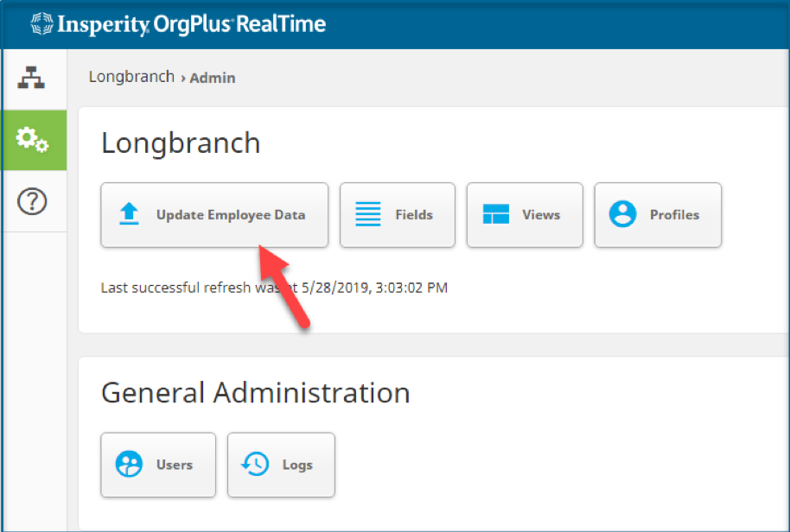The height and width of the screenshot is (532, 790).
Task: Click the Logs history clock icon
Action: 255,464
